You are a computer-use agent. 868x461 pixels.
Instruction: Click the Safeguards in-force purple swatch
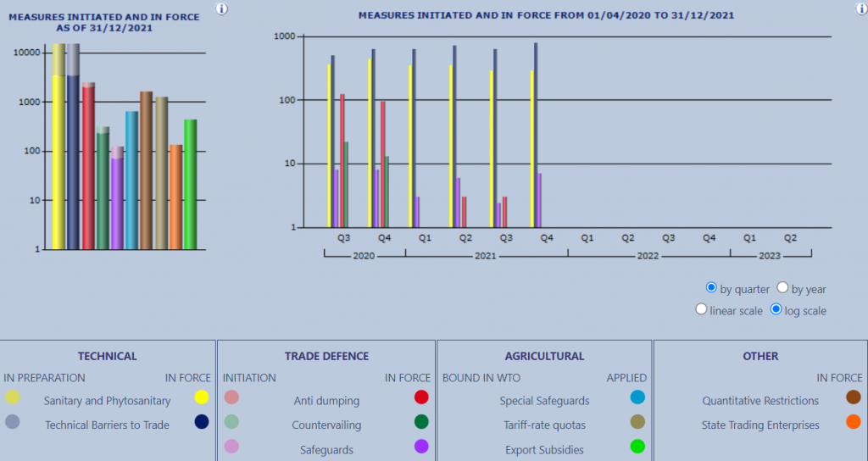point(422,446)
